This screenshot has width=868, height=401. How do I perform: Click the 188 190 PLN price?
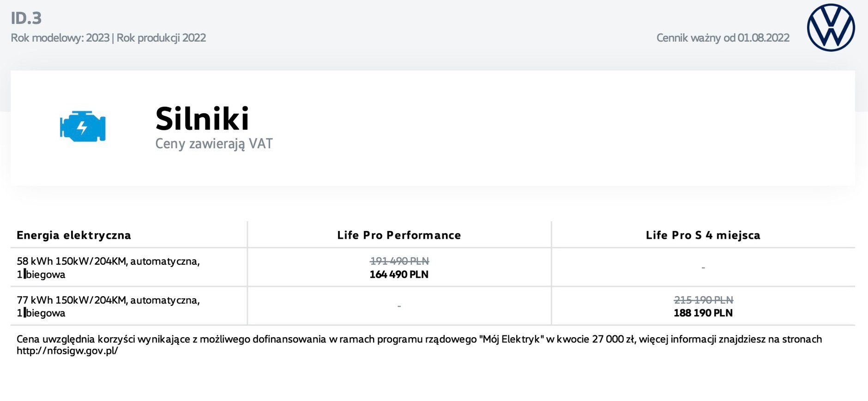703,313
